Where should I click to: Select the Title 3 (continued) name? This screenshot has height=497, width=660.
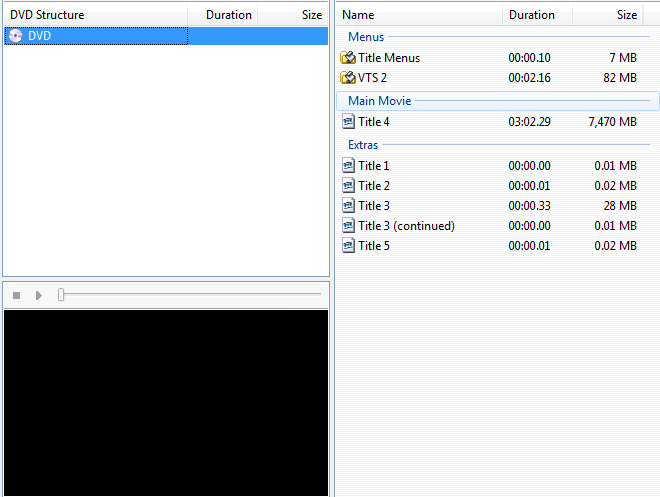click(x=406, y=226)
